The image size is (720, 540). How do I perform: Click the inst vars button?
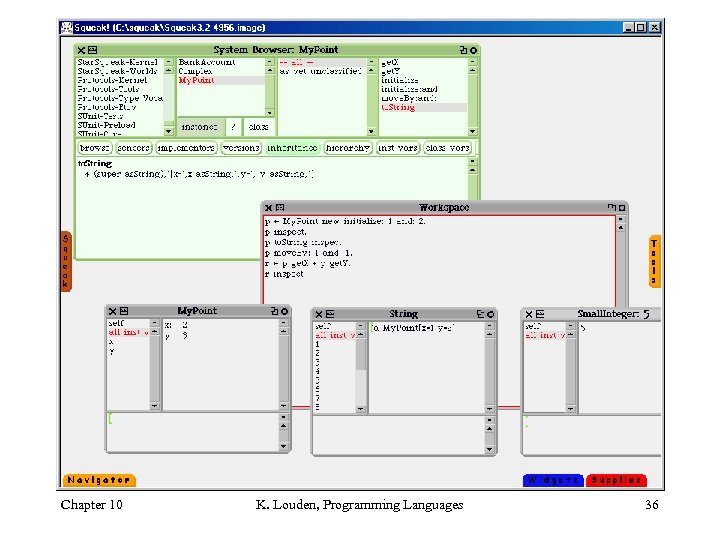398,148
